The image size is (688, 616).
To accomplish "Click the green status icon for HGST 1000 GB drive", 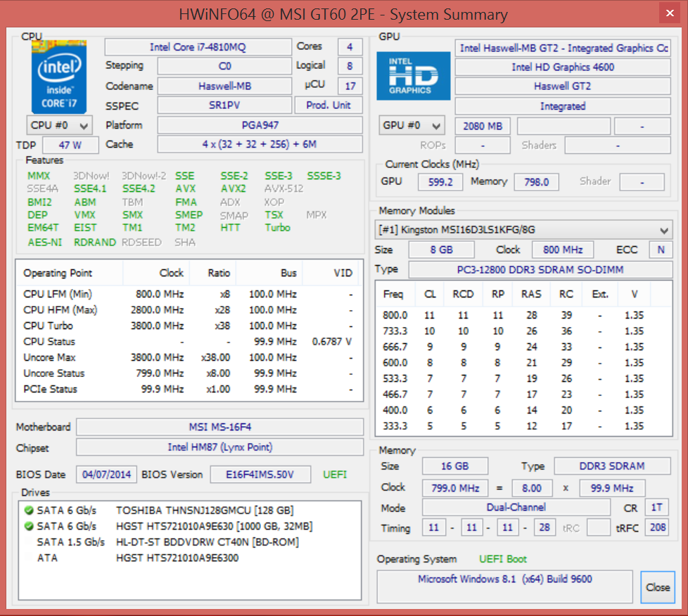I will click(29, 526).
